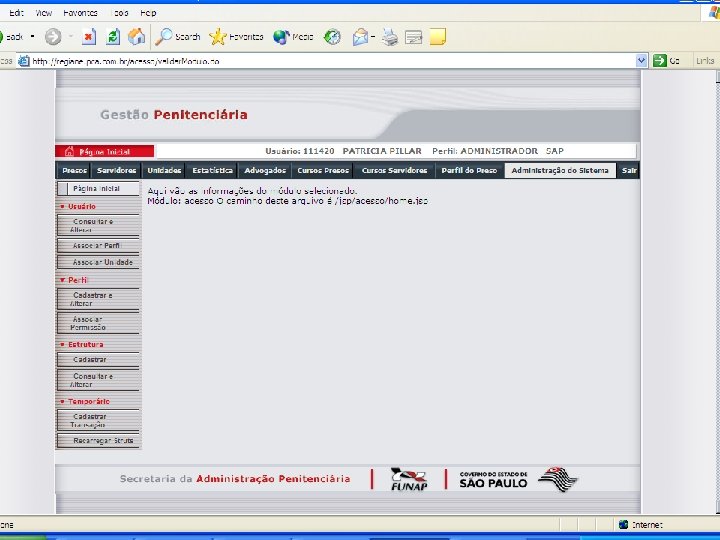Viewport: 720px width, 540px height.
Task: Switch to the Servidores tab
Action: (117, 170)
